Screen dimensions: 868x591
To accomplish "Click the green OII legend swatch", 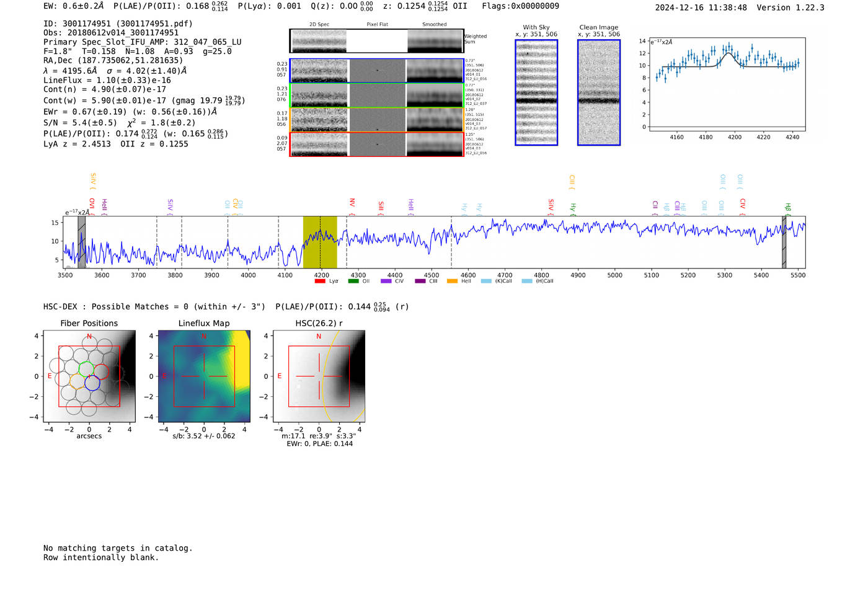I will [353, 281].
